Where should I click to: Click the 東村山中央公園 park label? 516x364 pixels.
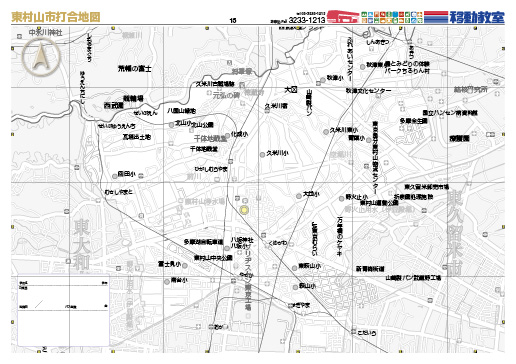pyautogui.click(x=213, y=258)
